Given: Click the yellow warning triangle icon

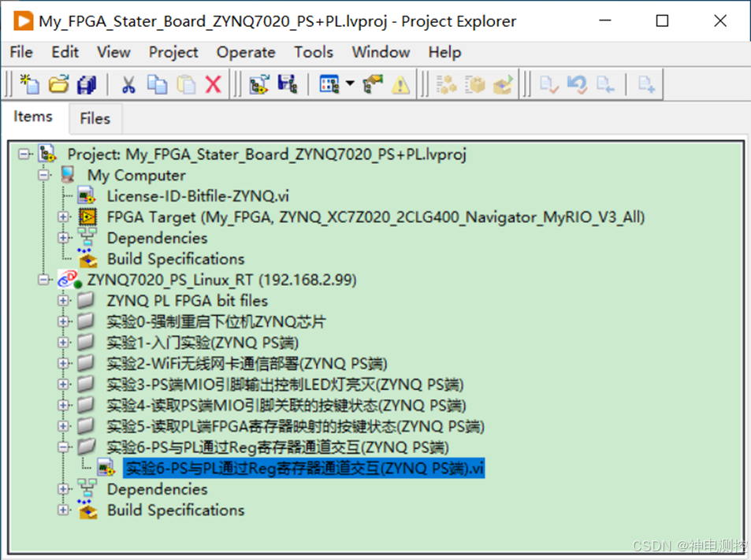Looking at the screenshot, I should (400, 85).
